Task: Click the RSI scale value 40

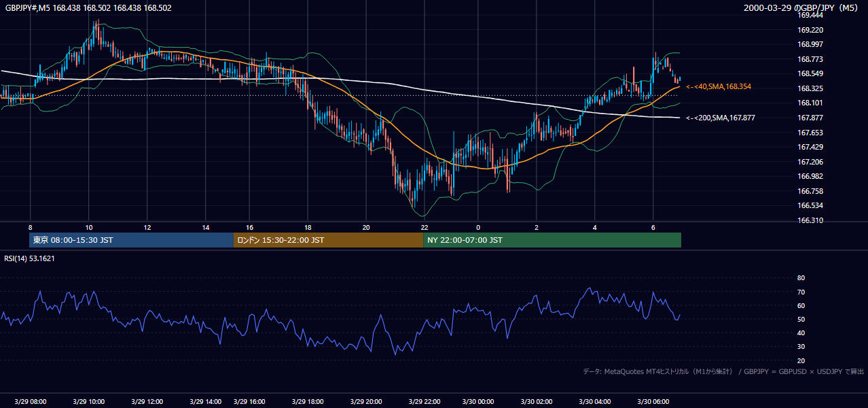Action: tap(801, 333)
